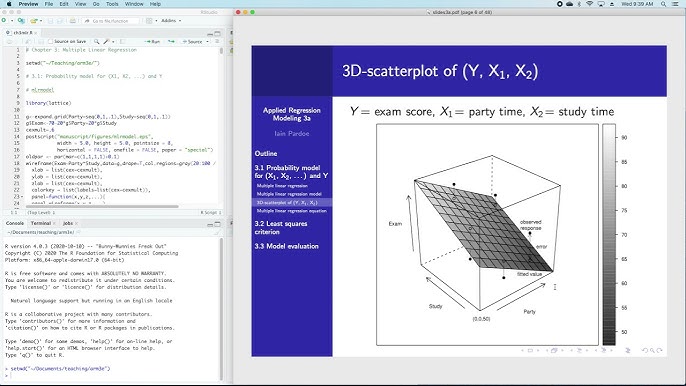Expand the Source button dropdown arrow
686x386 pixels.
pyautogui.click(x=207, y=42)
